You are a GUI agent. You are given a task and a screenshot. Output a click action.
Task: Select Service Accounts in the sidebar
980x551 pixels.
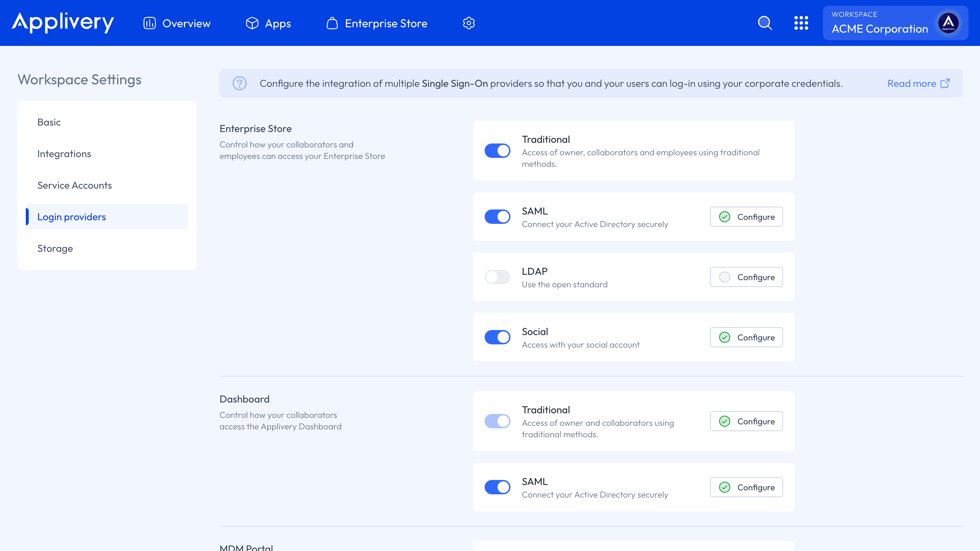click(75, 185)
